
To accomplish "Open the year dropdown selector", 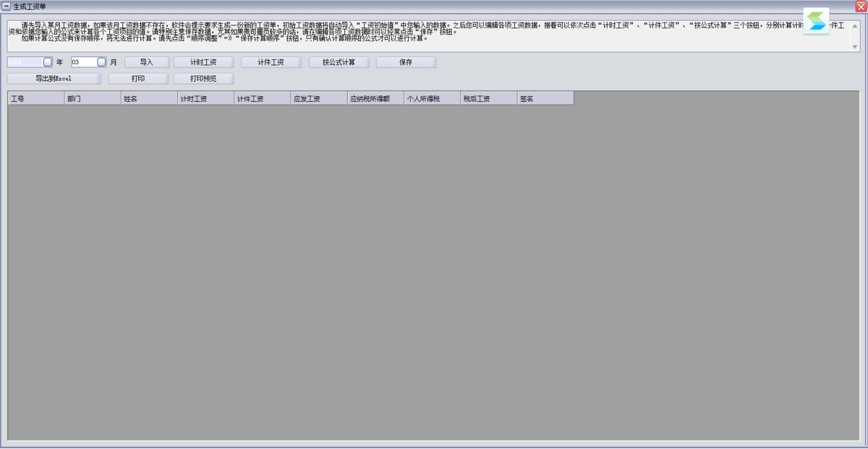I will (48, 62).
